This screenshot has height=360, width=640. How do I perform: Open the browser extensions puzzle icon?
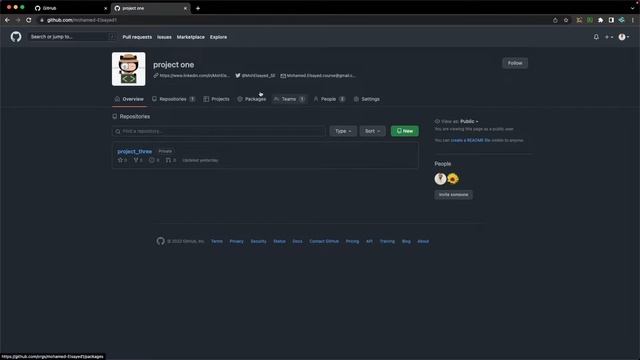pos(600,20)
